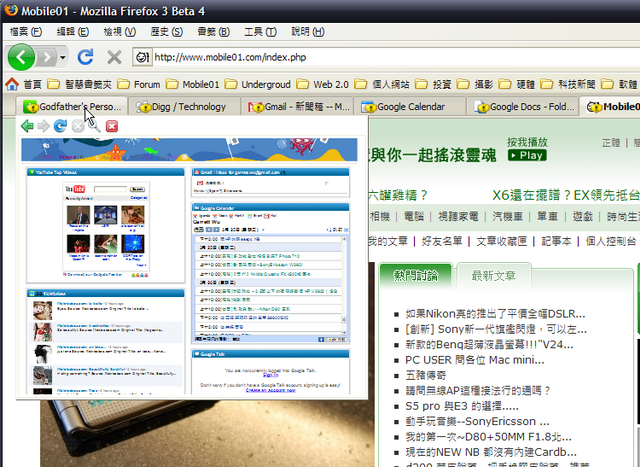Screen dimensions: 640x467
Task: Open the 記事本 link
Action: (x=556, y=241)
